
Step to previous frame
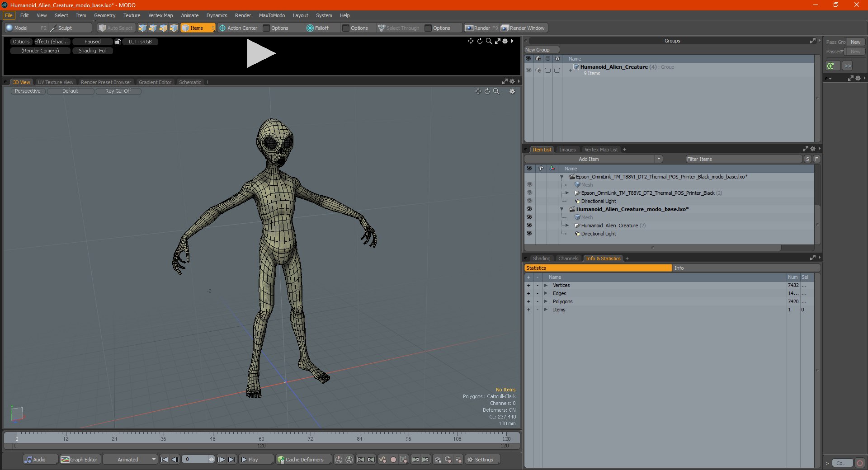pyautogui.click(x=175, y=460)
